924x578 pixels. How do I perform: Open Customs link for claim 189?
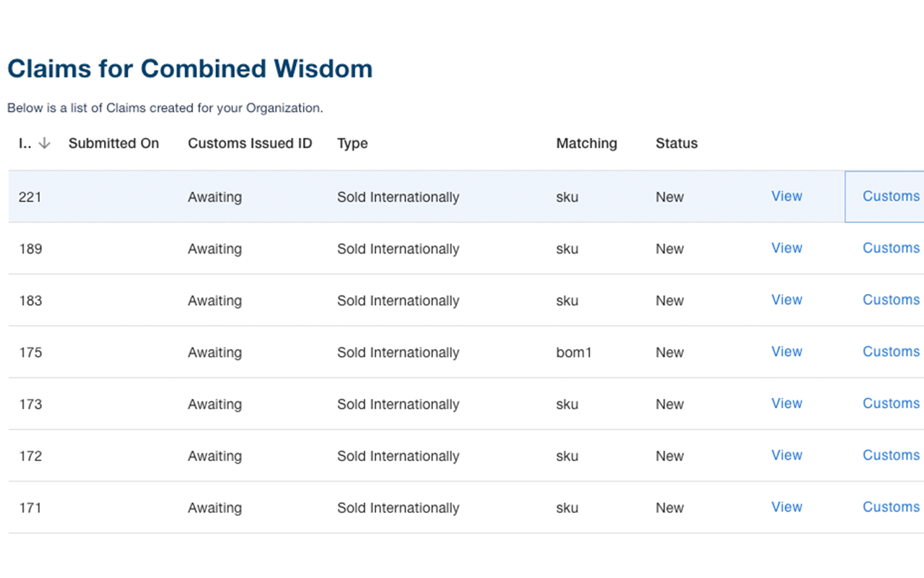tap(891, 248)
